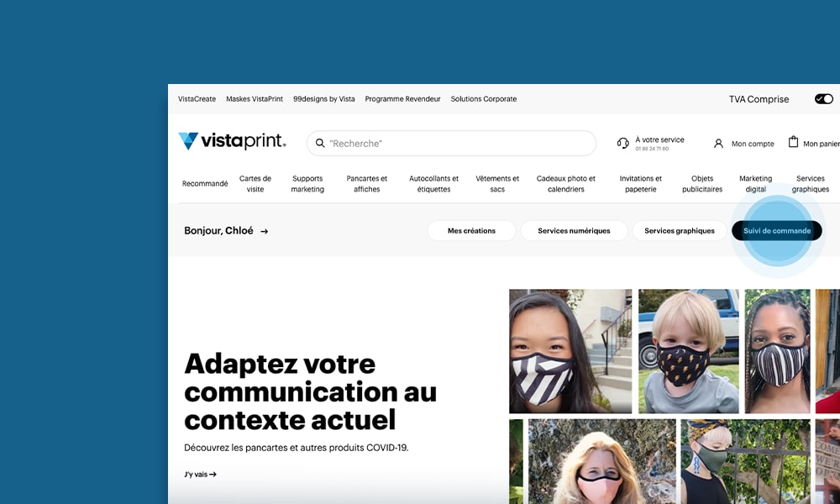Click the J'y vais link
Screen dimensions: 840x504
click(x=200, y=475)
